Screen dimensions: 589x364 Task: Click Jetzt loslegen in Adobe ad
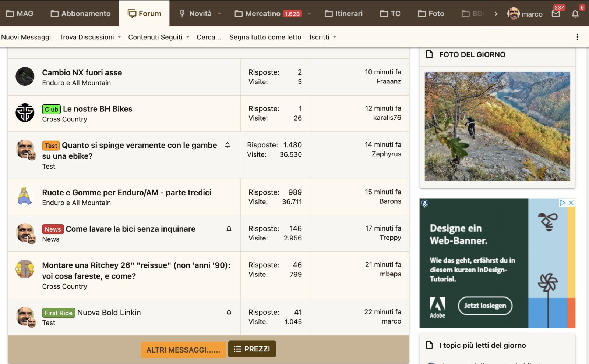[x=485, y=306]
